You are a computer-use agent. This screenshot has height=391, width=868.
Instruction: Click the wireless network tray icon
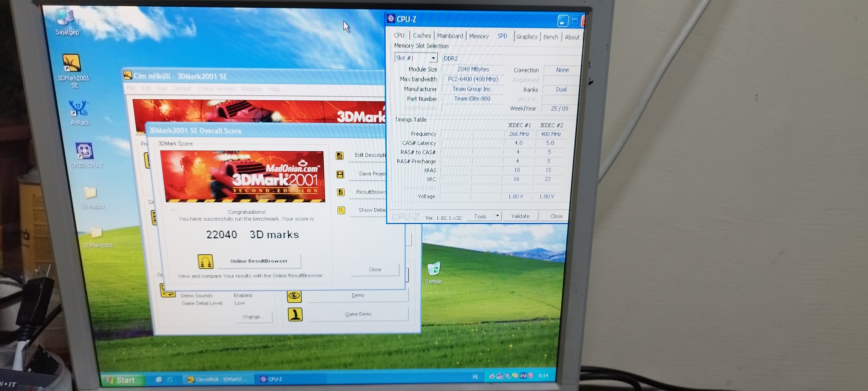click(x=523, y=376)
